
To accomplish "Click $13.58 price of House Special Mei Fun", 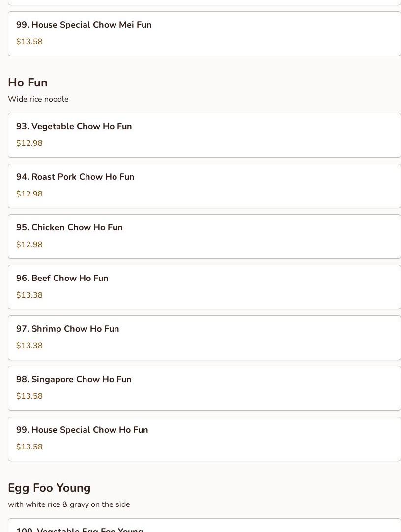I will click(29, 42).
